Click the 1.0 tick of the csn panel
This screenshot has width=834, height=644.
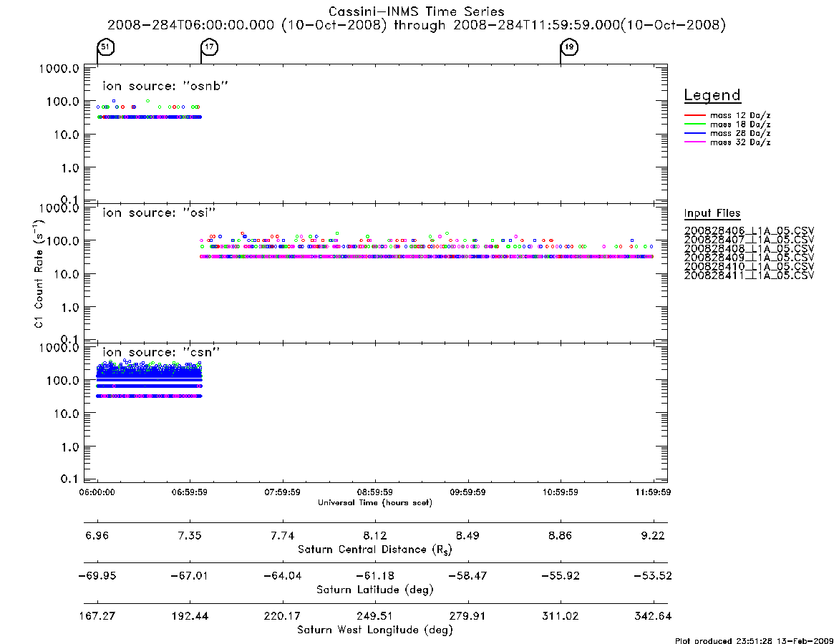coord(69,447)
